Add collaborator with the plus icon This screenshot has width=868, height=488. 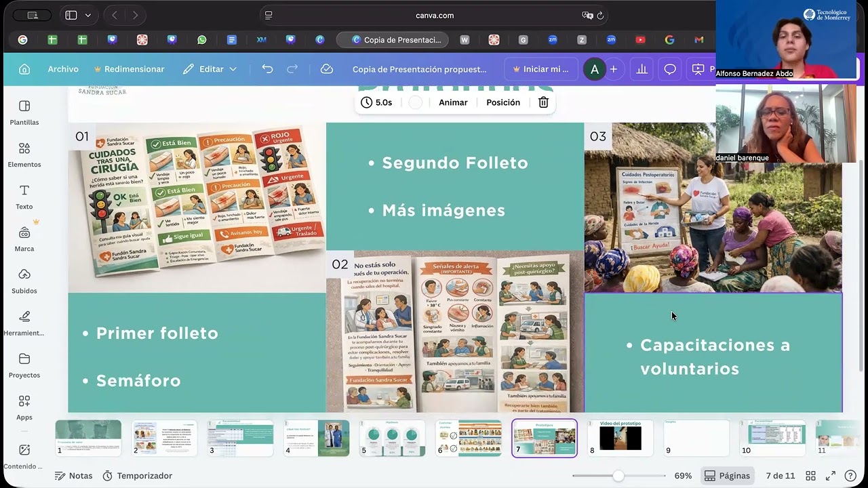[614, 69]
